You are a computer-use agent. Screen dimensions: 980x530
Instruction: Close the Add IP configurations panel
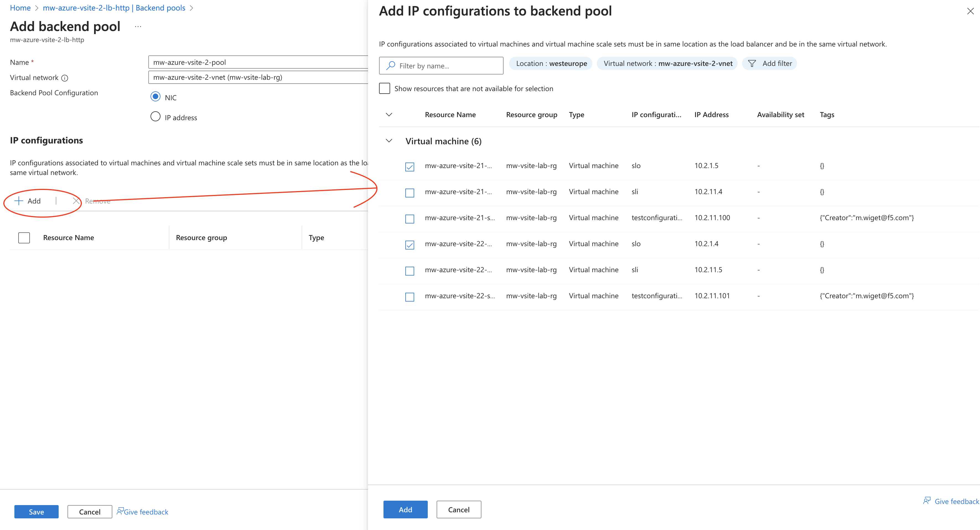[x=971, y=11]
